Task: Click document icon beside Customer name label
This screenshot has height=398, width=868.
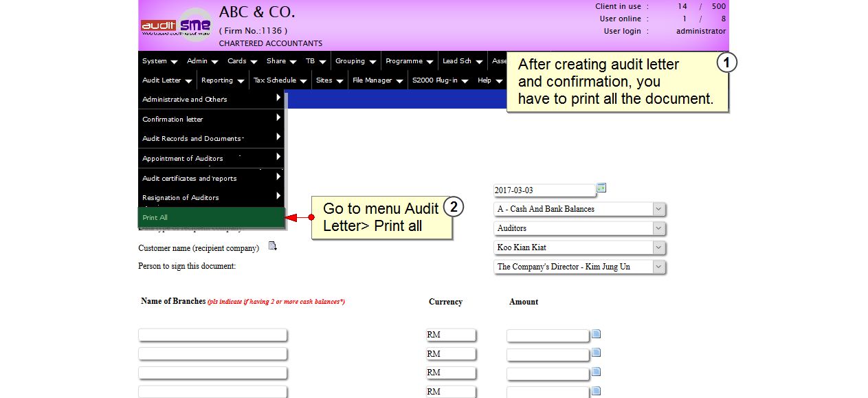Action: click(272, 246)
